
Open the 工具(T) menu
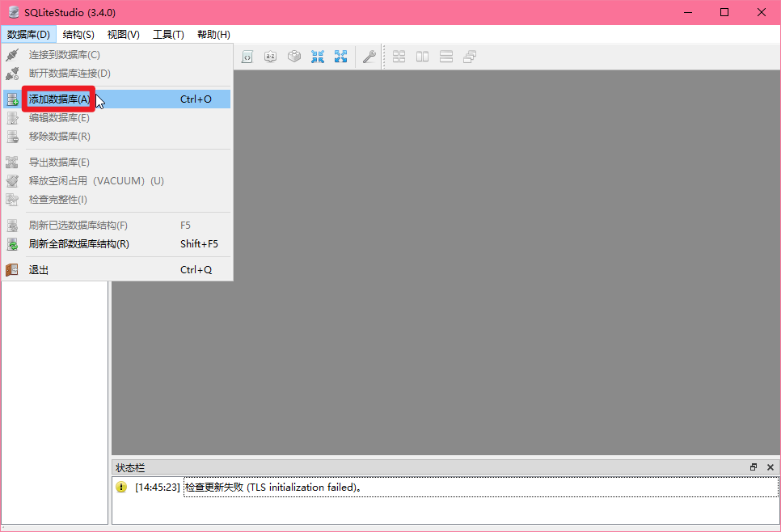pos(168,35)
